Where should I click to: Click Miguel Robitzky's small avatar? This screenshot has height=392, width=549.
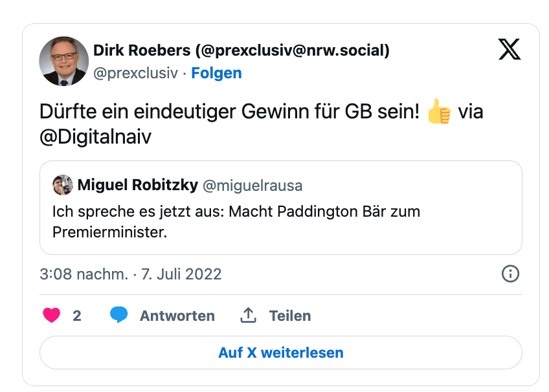tap(63, 185)
